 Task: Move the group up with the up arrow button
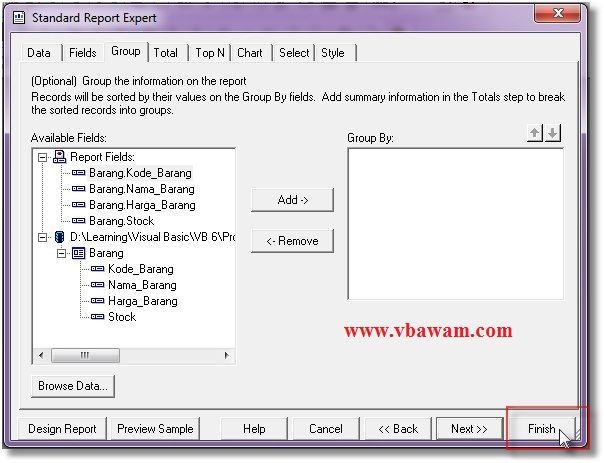[x=535, y=133]
